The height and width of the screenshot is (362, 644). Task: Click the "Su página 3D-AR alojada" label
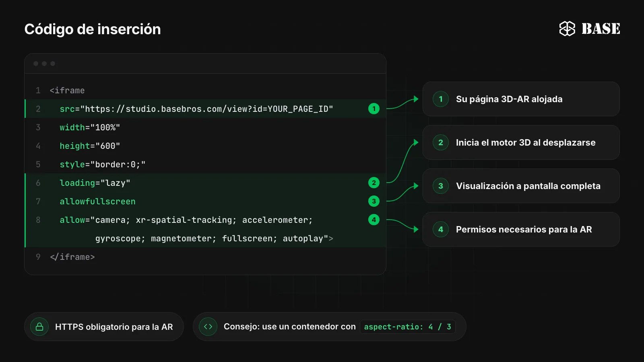tap(509, 99)
